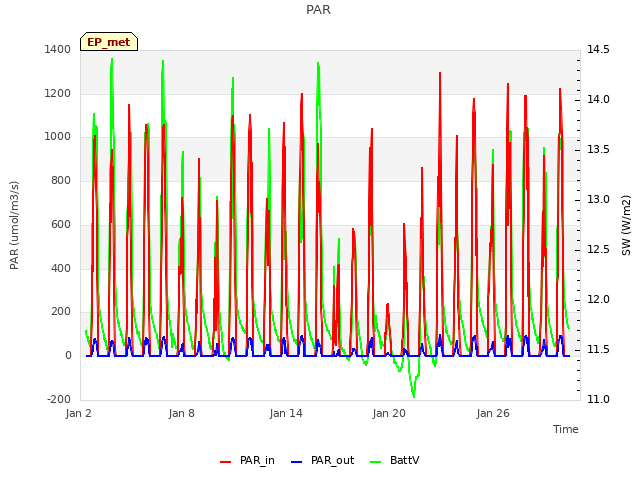Click the 11.0 right axis tick label
The image size is (640, 480).
[x=598, y=399]
